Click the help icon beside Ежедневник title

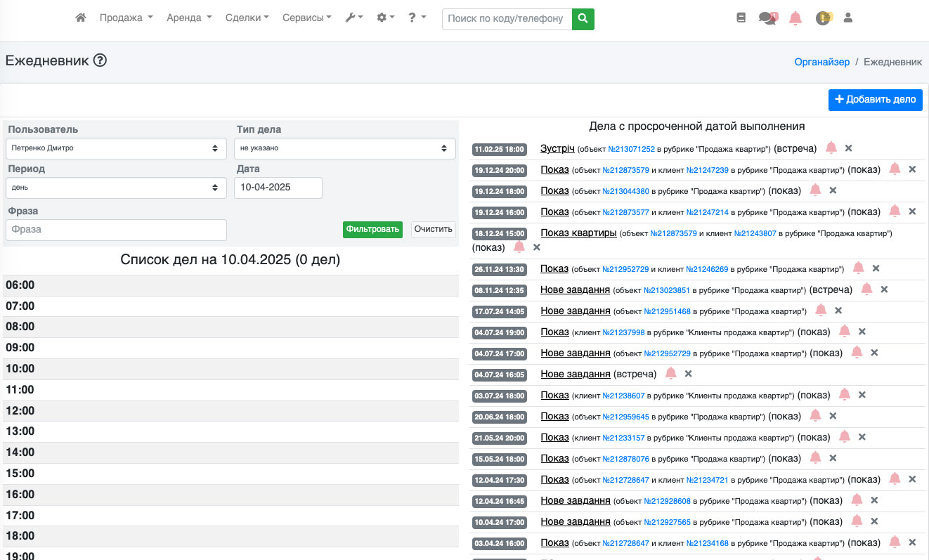point(100,60)
